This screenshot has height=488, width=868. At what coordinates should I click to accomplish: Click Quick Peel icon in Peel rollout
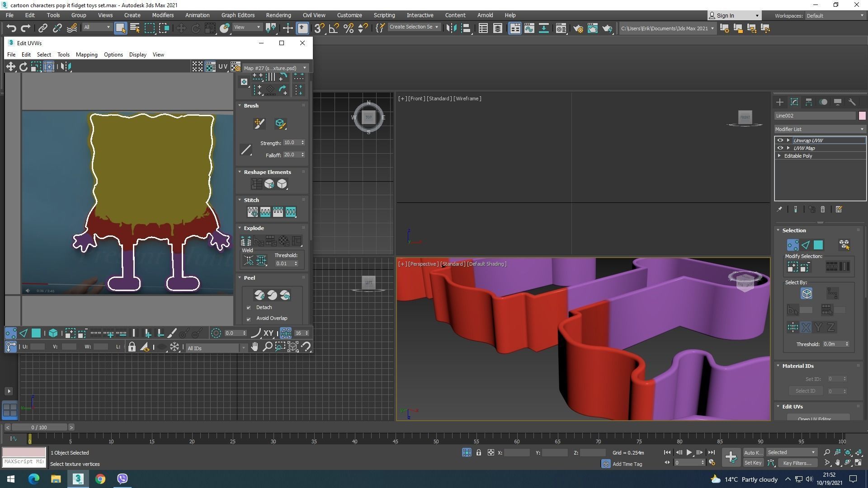coord(259,295)
